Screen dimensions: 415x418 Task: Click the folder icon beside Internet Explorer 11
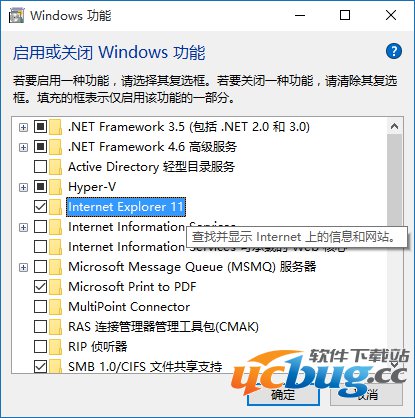coord(55,207)
